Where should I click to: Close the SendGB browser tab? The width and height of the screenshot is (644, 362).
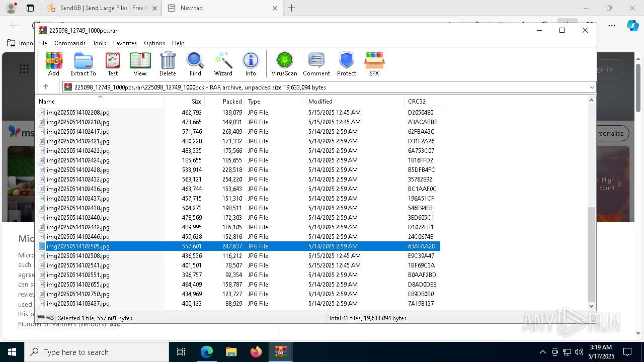154,8
